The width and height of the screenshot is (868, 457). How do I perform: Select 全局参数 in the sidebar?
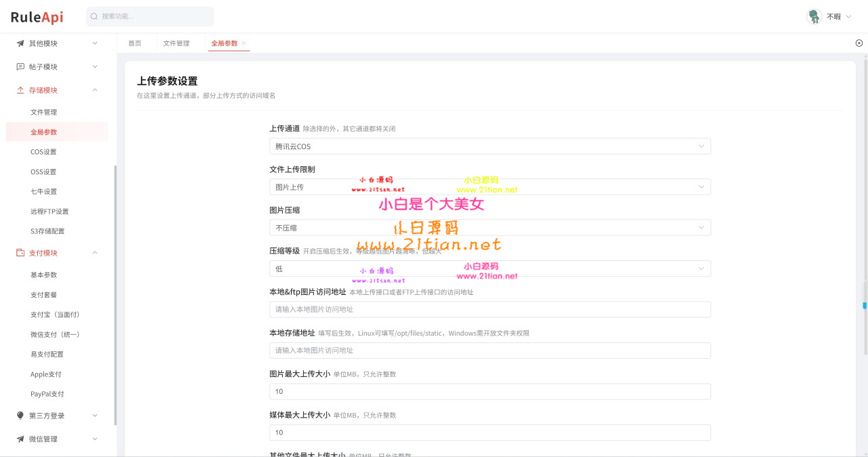(57, 132)
